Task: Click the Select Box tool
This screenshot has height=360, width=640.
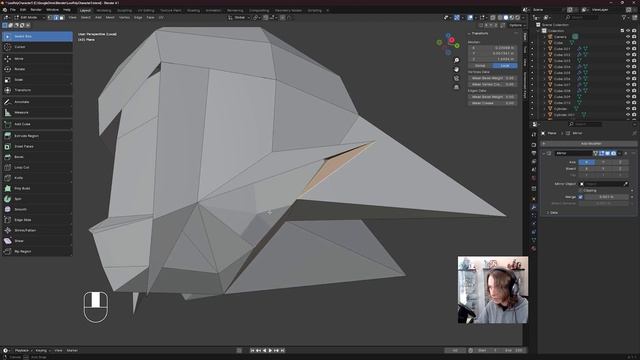Action: click(x=37, y=36)
